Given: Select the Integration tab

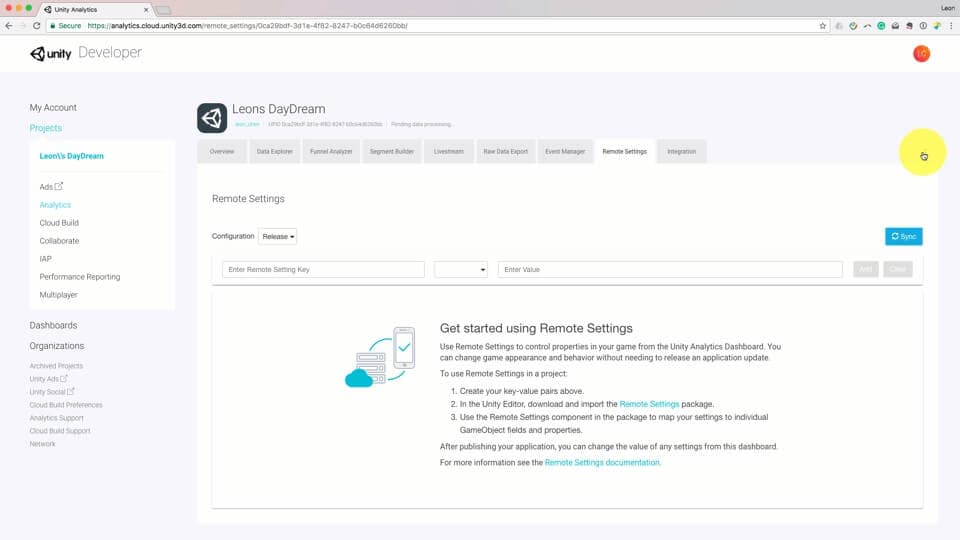Looking at the screenshot, I should tap(681, 151).
